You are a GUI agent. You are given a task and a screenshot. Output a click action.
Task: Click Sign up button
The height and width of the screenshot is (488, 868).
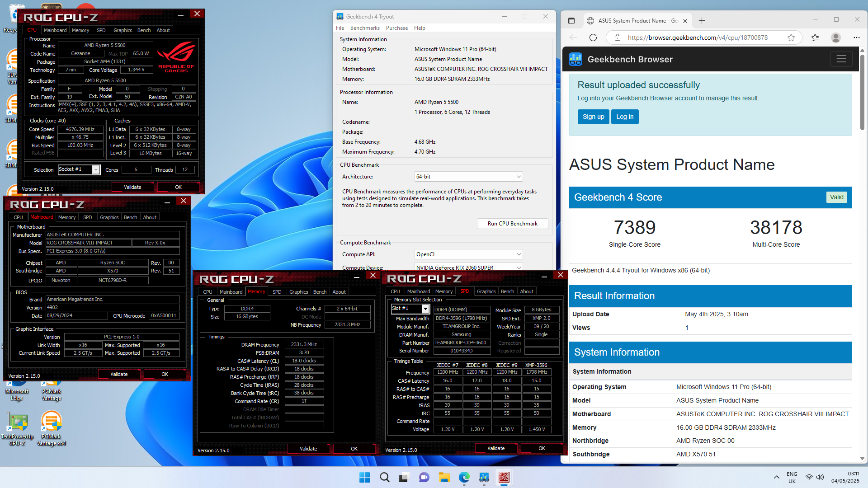593,117
